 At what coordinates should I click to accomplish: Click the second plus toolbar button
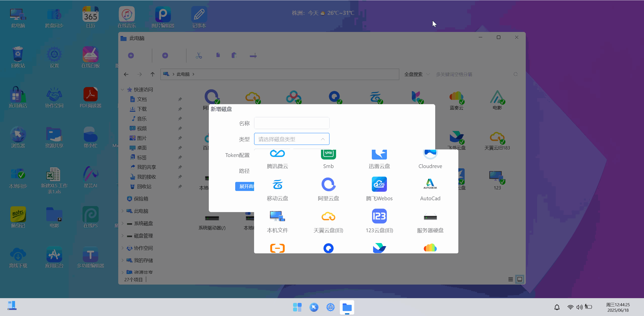[165, 56]
